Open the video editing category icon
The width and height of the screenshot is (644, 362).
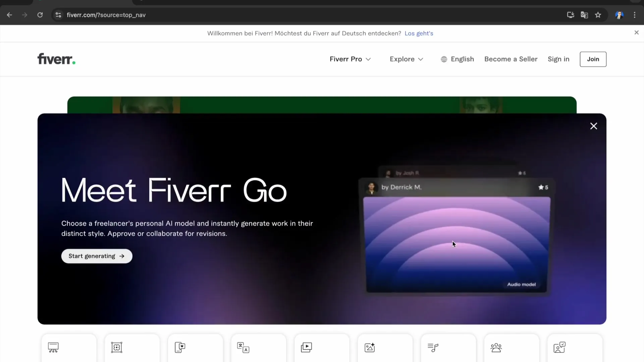coord(306,347)
